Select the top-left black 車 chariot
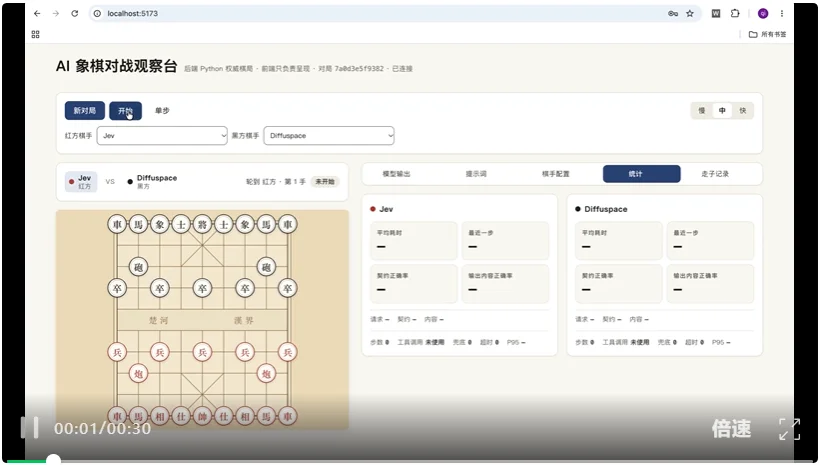 click(117, 224)
